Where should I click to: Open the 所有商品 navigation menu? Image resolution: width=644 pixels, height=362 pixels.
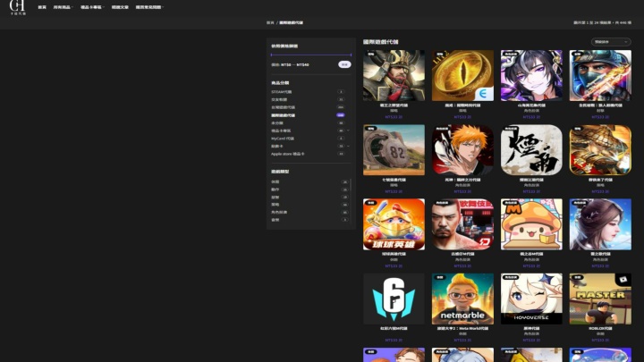(x=63, y=7)
